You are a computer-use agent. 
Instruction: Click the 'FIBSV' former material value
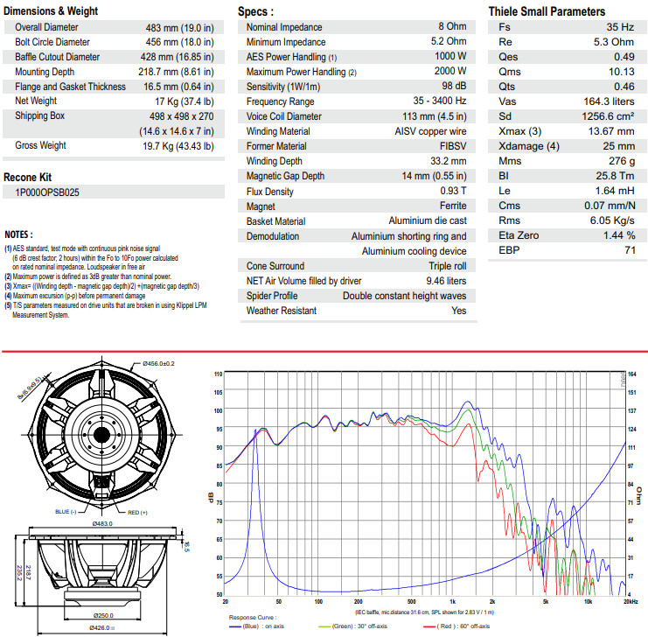[x=453, y=146]
